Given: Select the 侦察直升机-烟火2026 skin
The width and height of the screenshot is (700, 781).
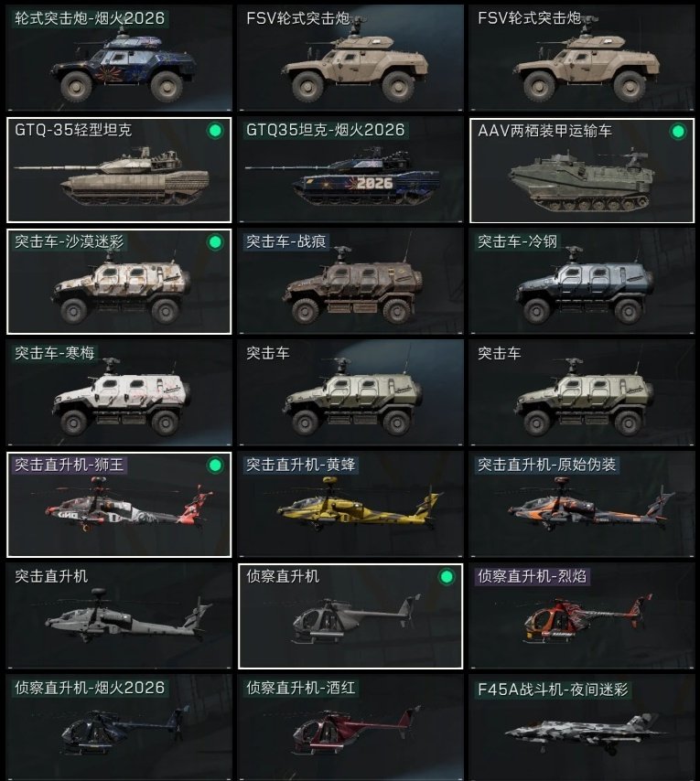Looking at the screenshot, I should click(x=119, y=728).
